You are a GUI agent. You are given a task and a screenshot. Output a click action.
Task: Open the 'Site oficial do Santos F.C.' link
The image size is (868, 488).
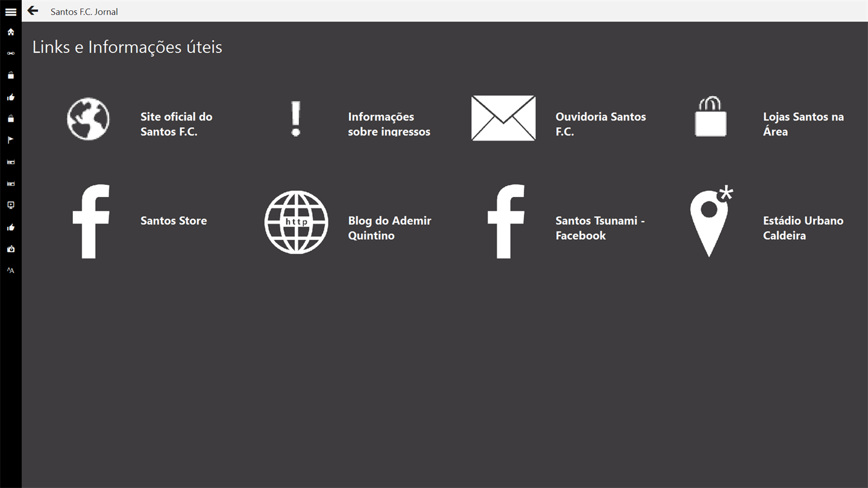tap(177, 124)
